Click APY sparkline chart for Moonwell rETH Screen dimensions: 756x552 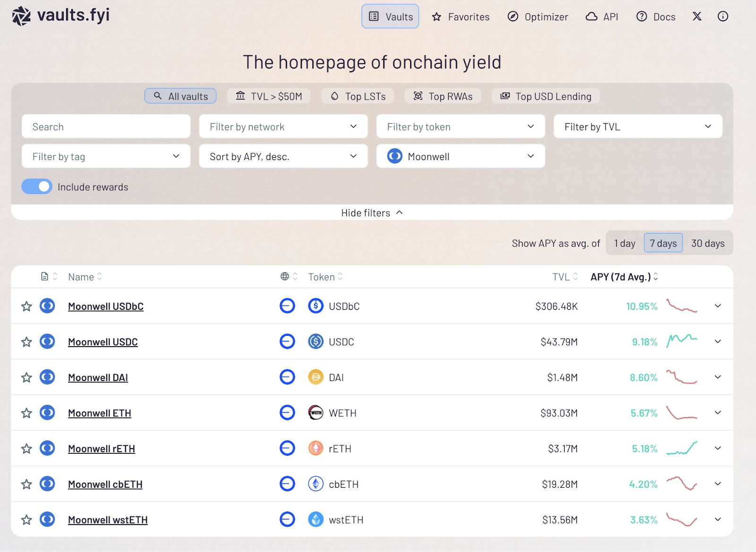click(x=682, y=448)
